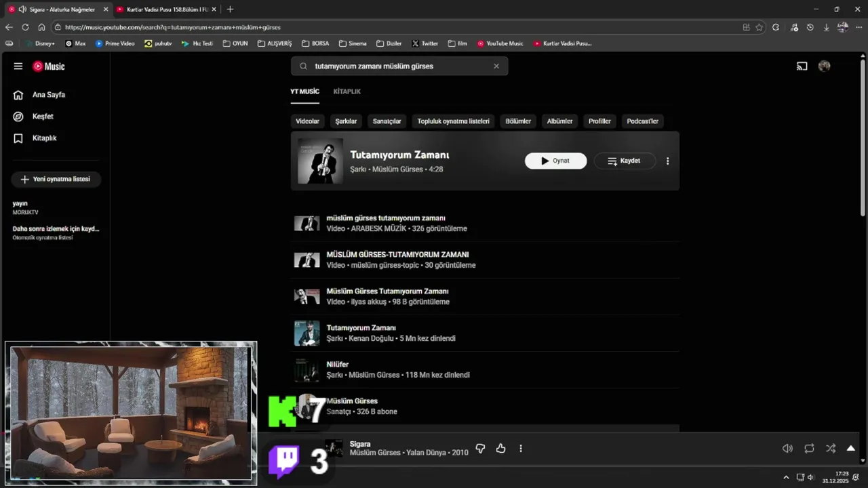The image size is (868, 488).
Task: Open the ALIŞVERİŞ bookmarks folder
Action: point(275,43)
